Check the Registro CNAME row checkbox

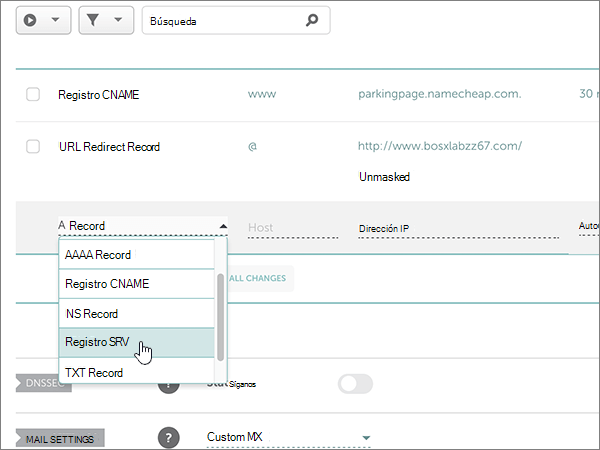point(33,94)
